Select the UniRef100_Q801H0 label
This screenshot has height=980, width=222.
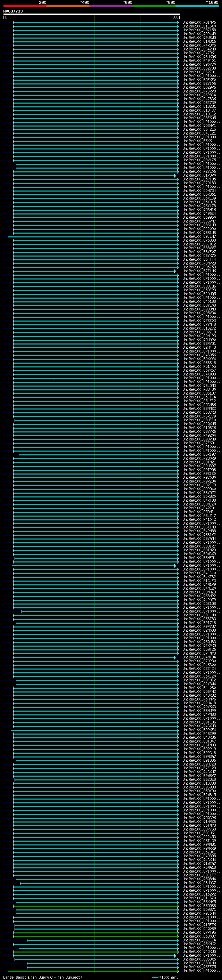[199, 963]
